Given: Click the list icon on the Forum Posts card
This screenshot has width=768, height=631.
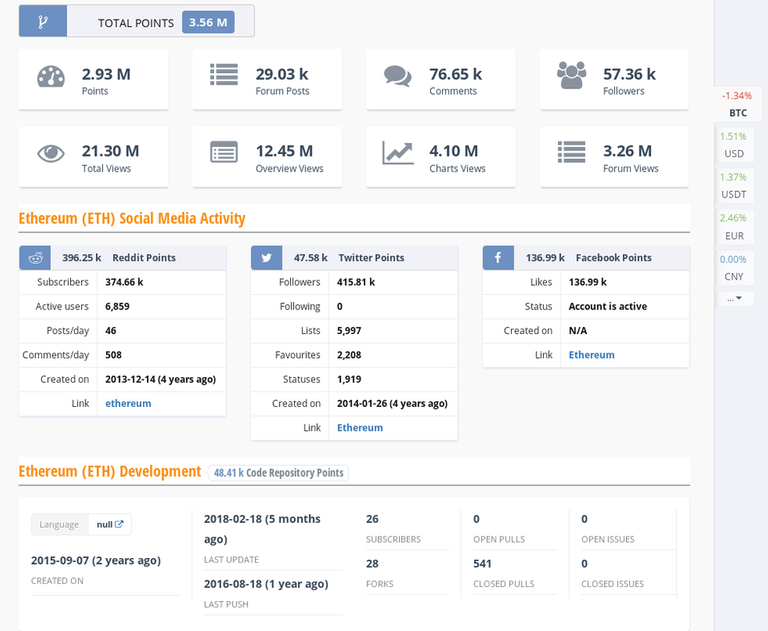Looking at the screenshot, I should click(x=224, y=75).
